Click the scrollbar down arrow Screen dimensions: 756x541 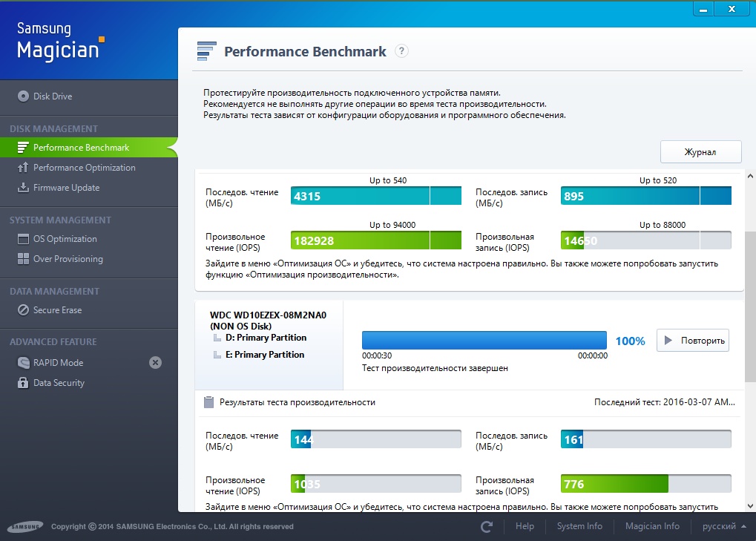point(750,506)
